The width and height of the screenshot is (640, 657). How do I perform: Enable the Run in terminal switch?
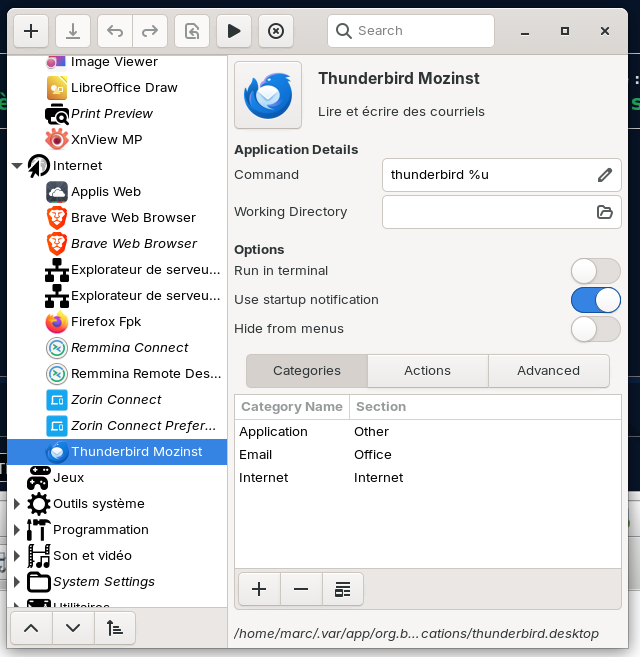pos(596,271)
